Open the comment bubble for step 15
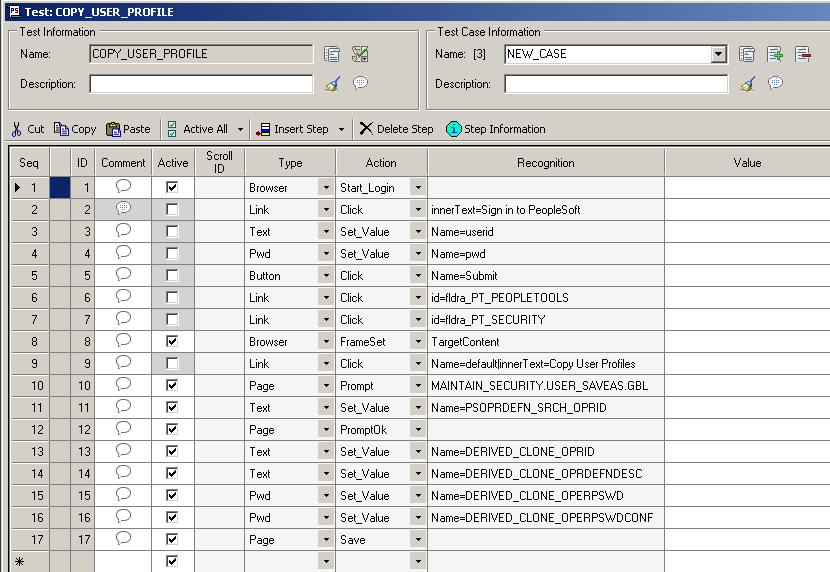 (123, 494)
